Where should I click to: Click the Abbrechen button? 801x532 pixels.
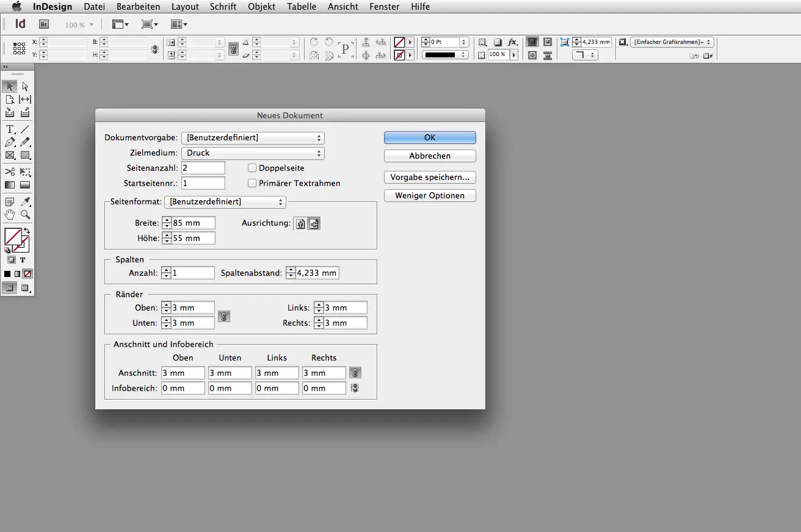coord(430,156)
